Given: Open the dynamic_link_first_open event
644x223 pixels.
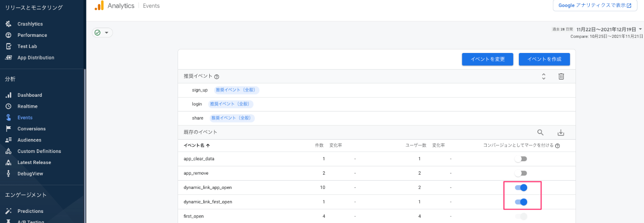Looking at the screenshot, I should (x=207, y=202).
